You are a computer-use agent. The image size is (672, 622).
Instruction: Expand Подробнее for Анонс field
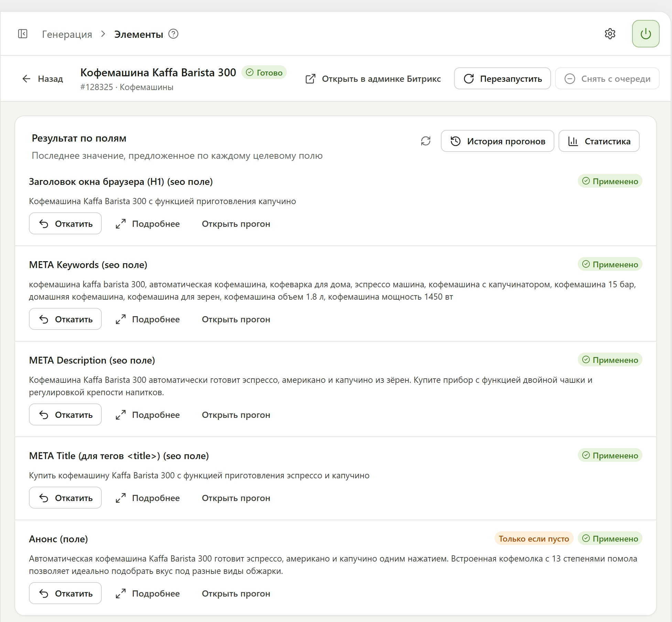(148, 593)
